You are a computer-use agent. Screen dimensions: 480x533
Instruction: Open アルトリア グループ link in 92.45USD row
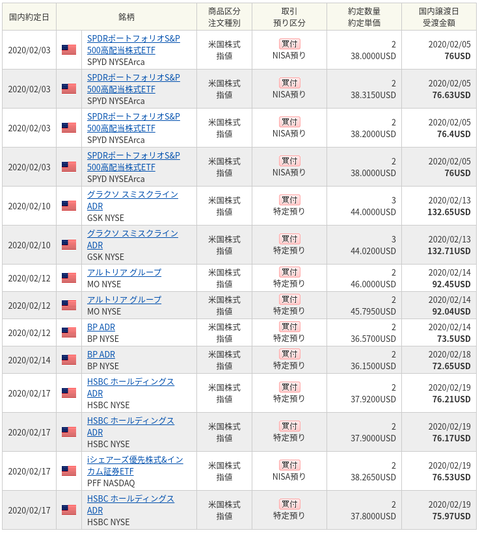click(x=124, y=272)
